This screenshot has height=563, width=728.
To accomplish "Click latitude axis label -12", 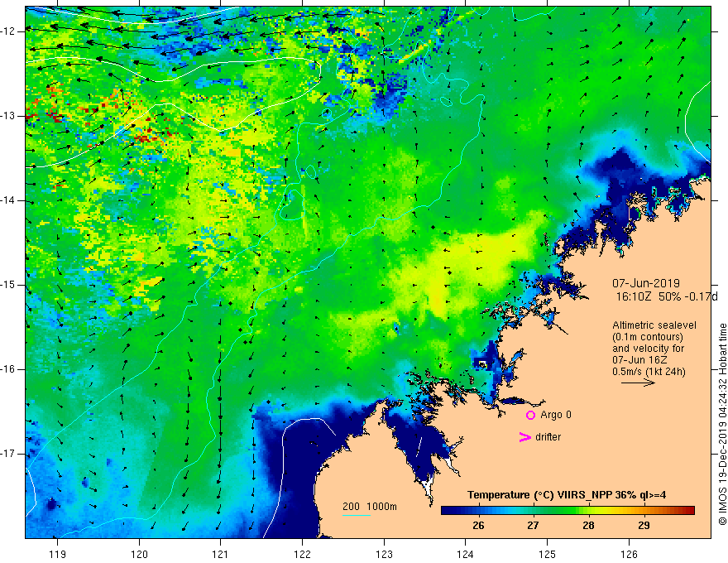I will [8, 31].
